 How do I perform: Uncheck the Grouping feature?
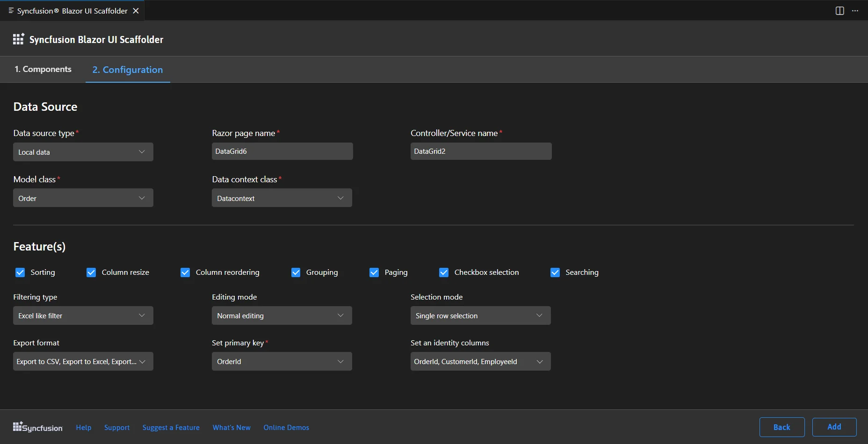[x=296, y=272]
